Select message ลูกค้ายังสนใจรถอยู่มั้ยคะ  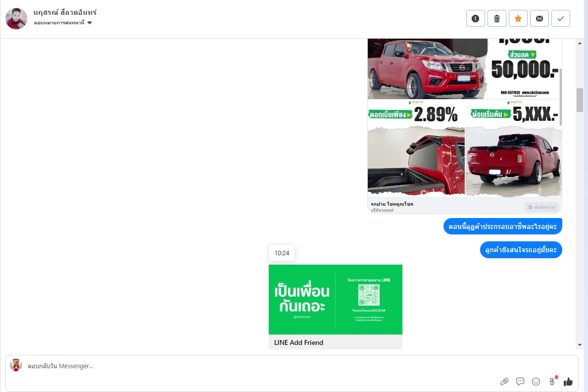click(521, 250)
